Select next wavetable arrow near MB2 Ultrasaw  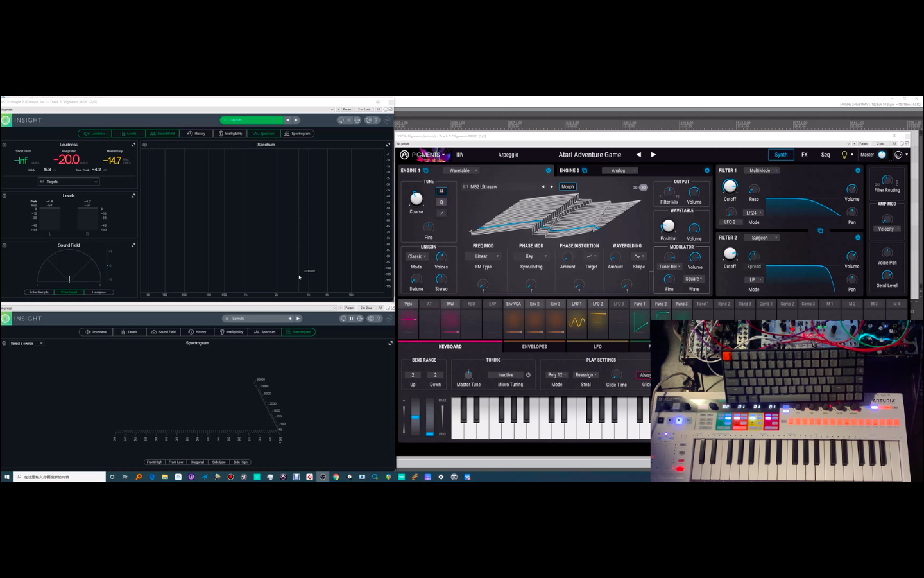pos(551,187)
